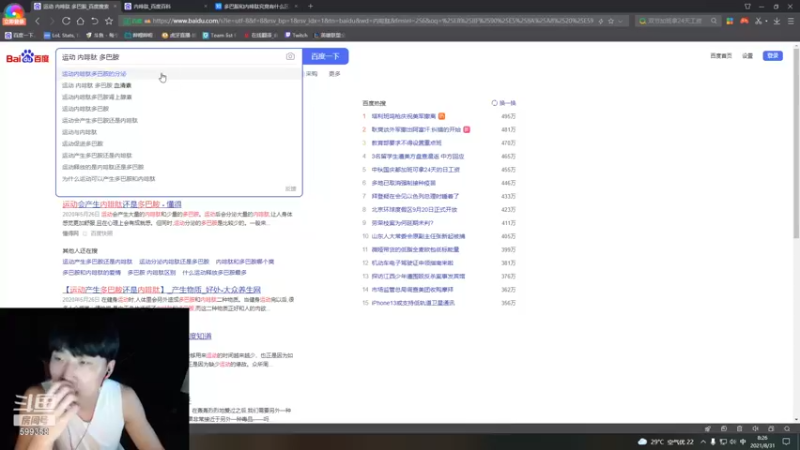Screen dimensions: 800x450
Task: Expand the screenshot tool dropdown arrow
Action: 766,21
